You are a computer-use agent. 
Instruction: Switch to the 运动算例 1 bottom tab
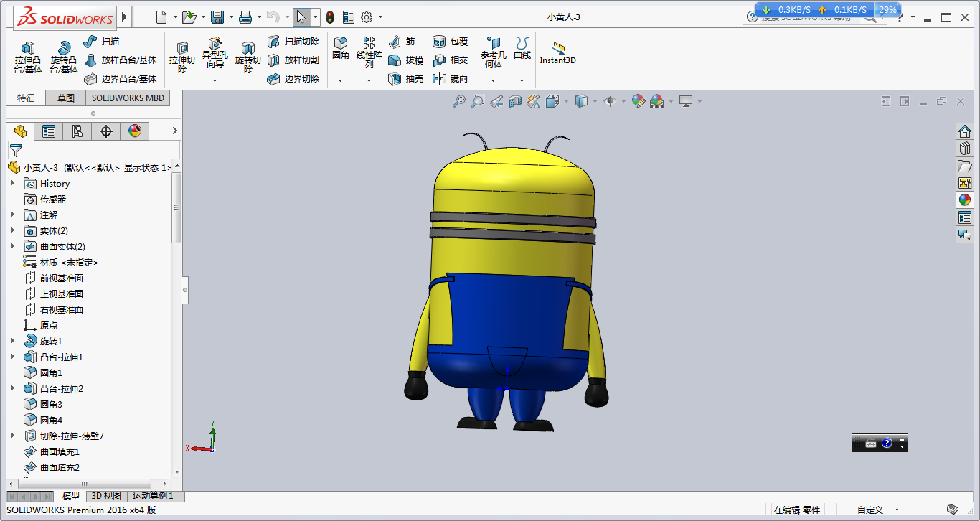click(154, 496)
